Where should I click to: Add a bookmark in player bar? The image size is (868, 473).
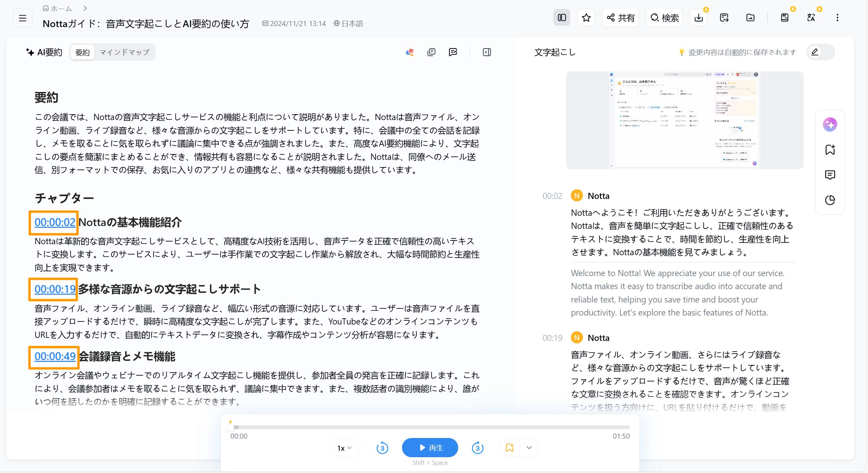[x=510, y=448]
